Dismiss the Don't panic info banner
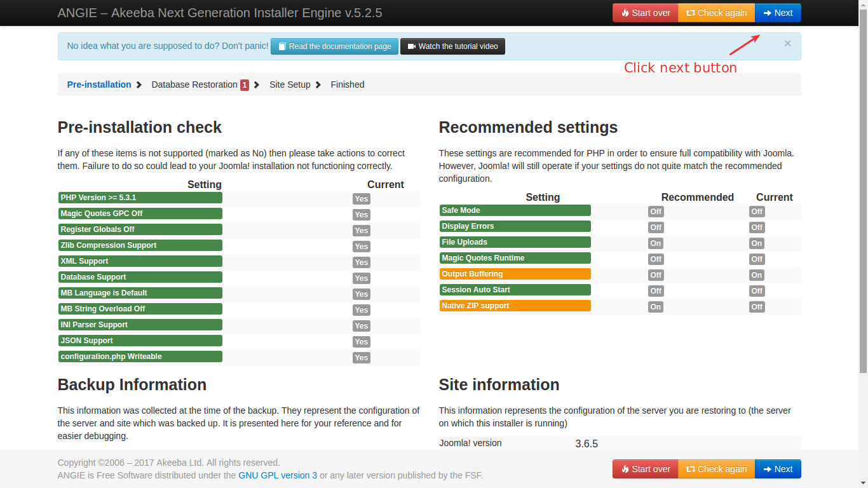 pos(787,43)
